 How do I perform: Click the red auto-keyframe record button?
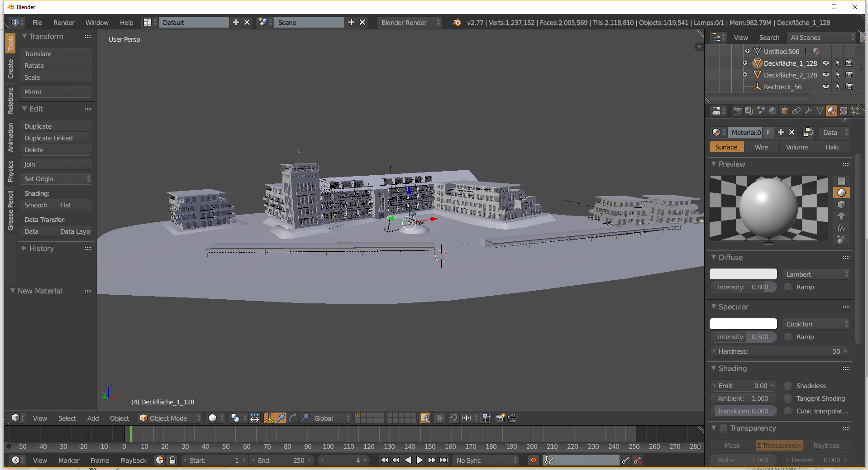click(x=534, y=460)
